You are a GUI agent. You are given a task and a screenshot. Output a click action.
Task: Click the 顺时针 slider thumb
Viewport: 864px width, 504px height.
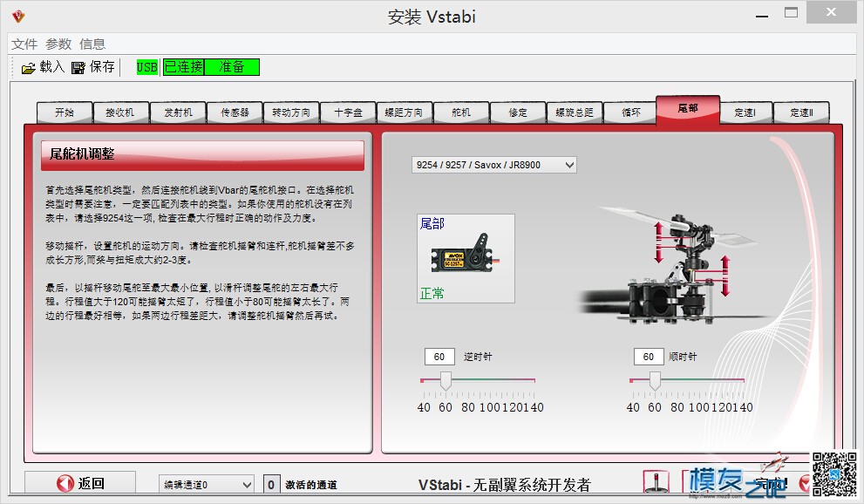(655, 380)
